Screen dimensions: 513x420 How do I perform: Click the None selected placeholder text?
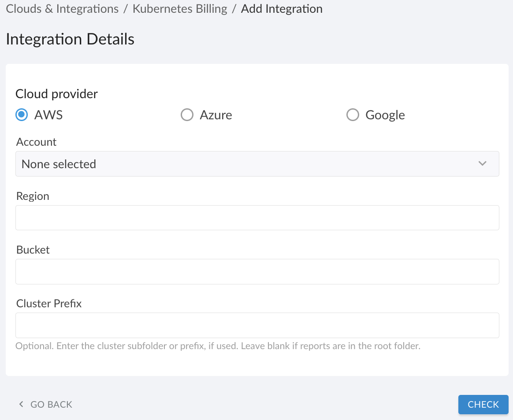pyautogui.click(x=59, y=164)
